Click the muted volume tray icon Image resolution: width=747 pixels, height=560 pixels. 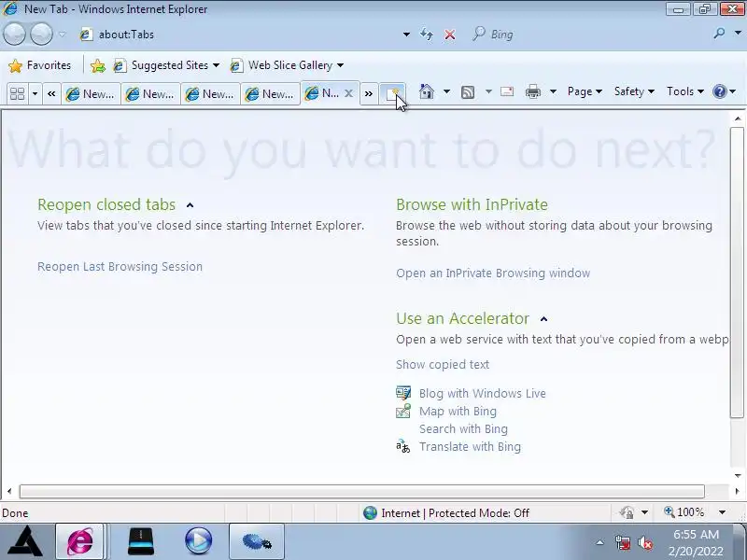coord(645,543)
